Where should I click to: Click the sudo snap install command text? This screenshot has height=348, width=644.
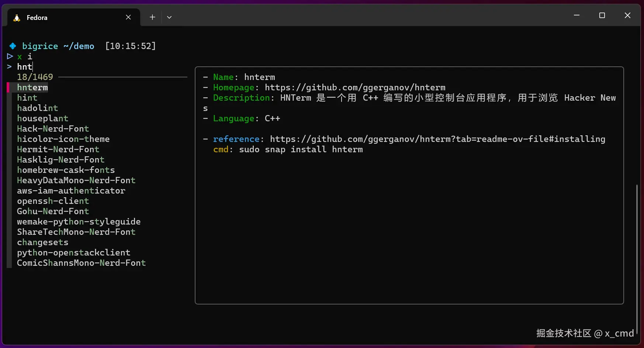click(301, 149)
